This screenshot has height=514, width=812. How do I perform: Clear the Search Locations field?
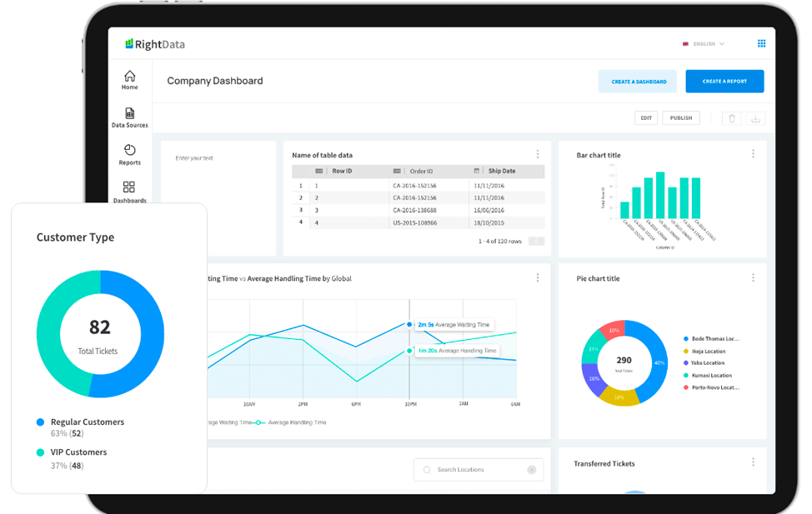(x=531, y=470)
